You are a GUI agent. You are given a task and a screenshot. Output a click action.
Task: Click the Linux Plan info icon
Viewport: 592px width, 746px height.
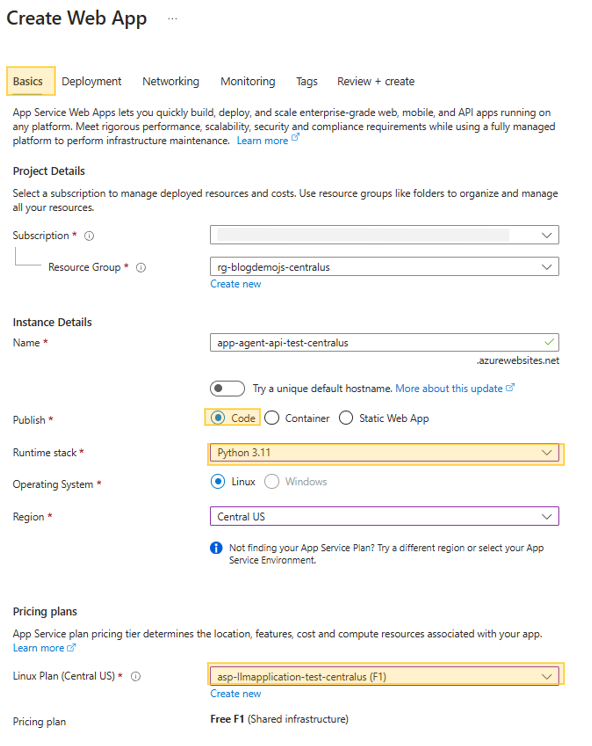tap(136, 677)
